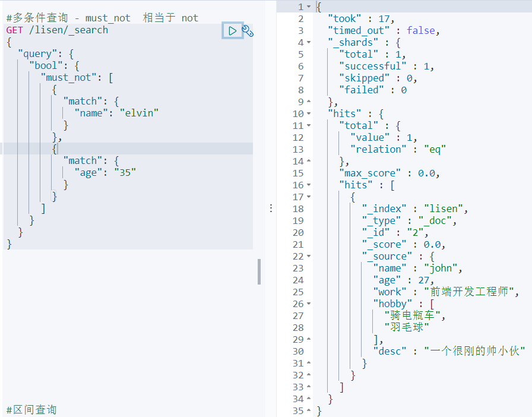Click the "骑电瓶车" hobby entry
Image resolution: width=532 pixels, height=417 pixels.
(x=414, y=316)
